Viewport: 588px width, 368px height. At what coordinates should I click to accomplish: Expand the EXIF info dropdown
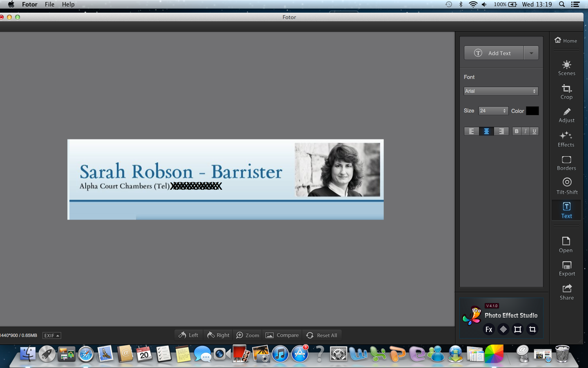pos(51,335)
